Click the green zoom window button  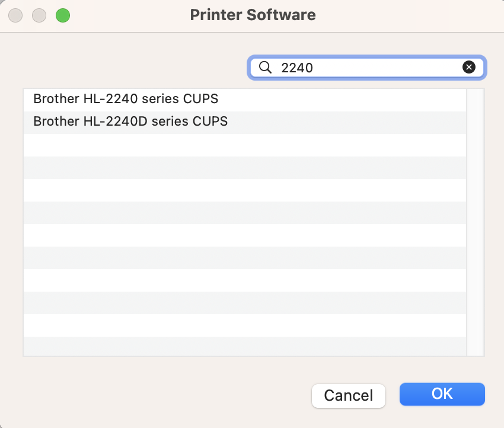pos(63,15)
